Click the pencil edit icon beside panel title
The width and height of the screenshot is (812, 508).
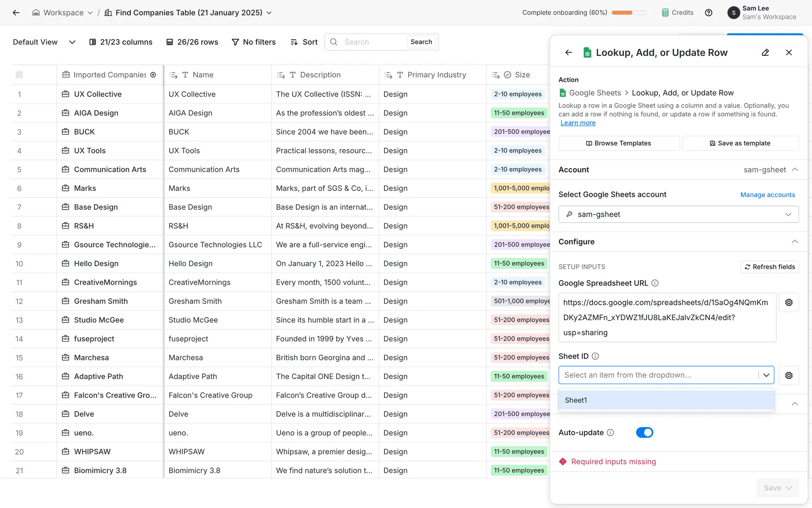coord(765,52)
